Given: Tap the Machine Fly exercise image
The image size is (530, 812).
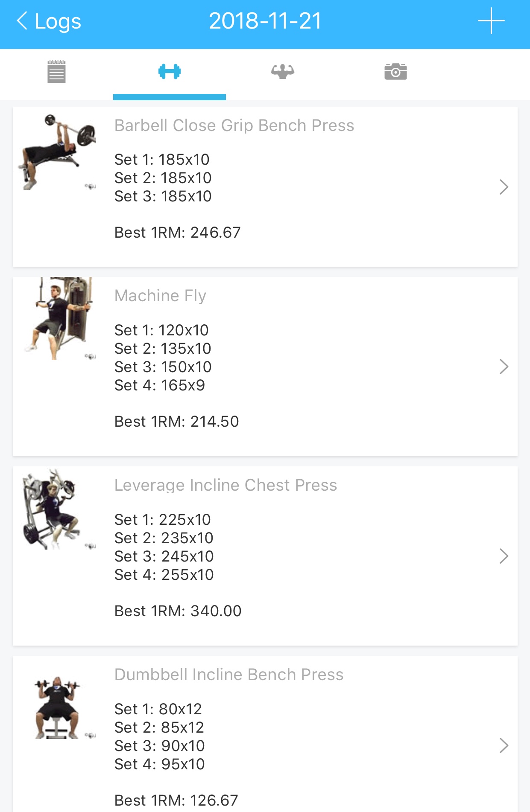Looking at the screenshot, I should point(59,319).
